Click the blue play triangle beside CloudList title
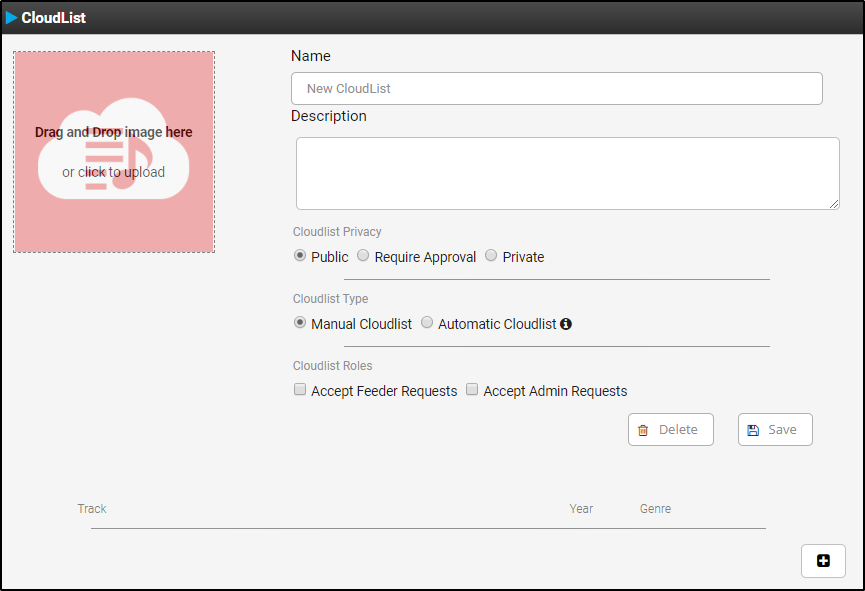The width and height of the screenshot is (865, 591). [x=12, y=18]
